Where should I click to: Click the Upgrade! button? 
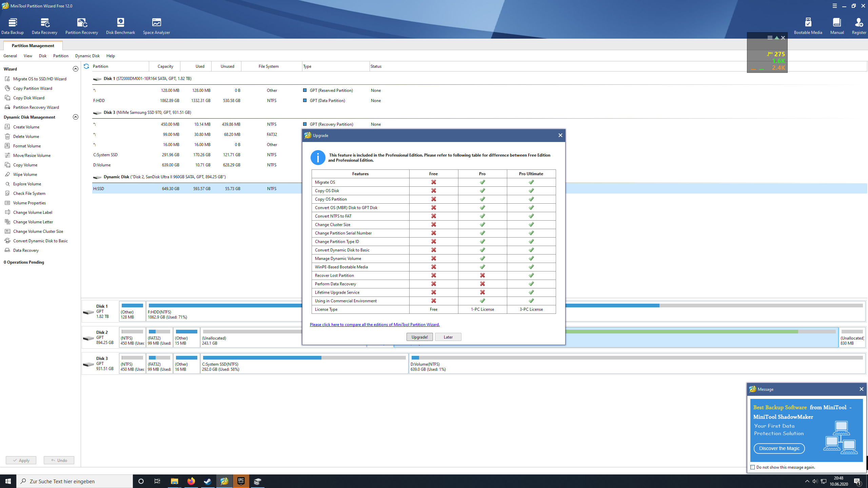coord(419,337)
